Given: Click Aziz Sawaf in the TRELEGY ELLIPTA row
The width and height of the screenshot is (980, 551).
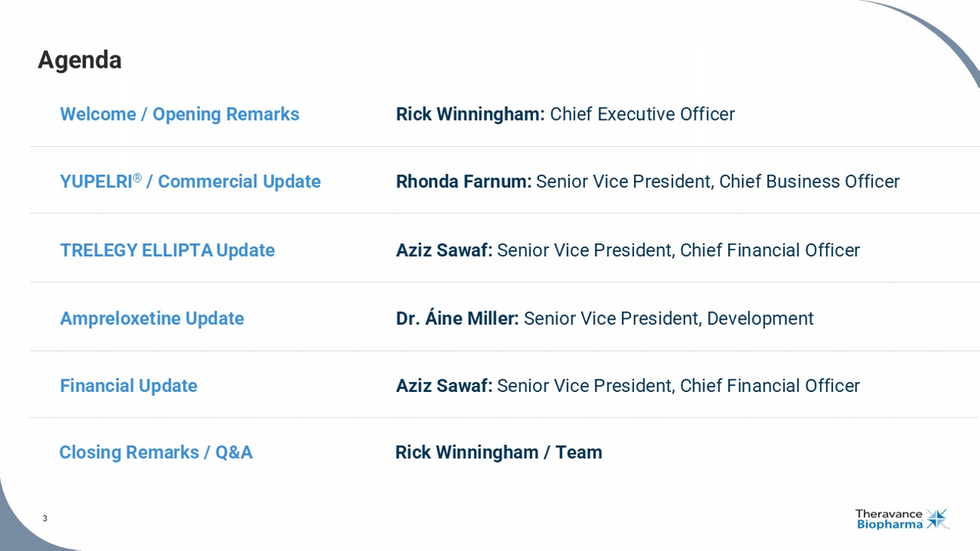Looking at the screenshot, I should 444,250.
